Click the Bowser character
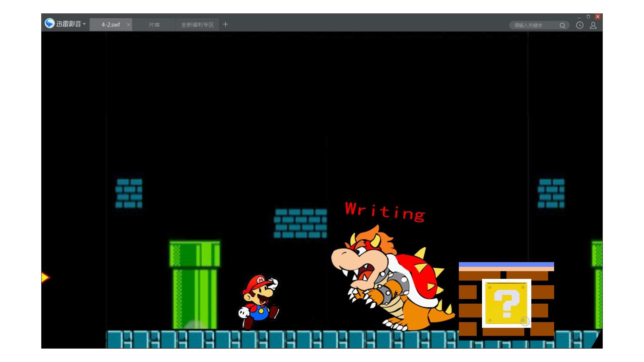Viewport: 644px width, 362px height. tap(392, 278)
